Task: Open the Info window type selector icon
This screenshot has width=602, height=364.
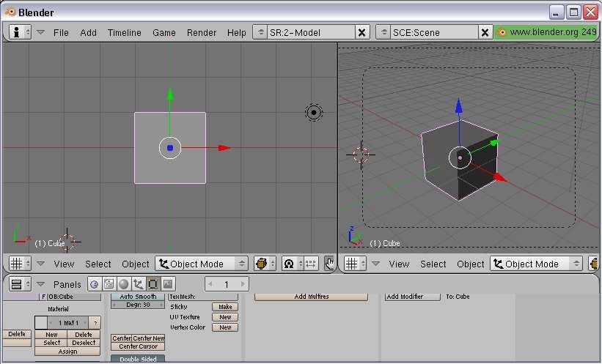Action: [20, 32]
